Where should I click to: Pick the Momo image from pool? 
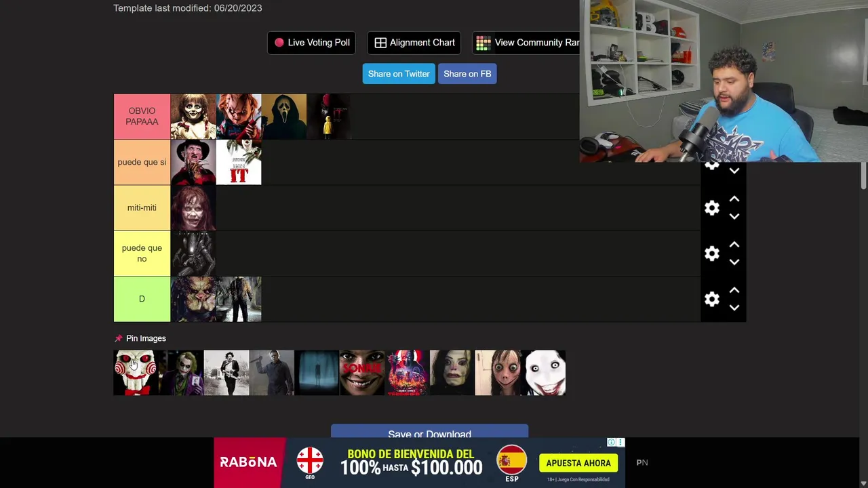498,373
